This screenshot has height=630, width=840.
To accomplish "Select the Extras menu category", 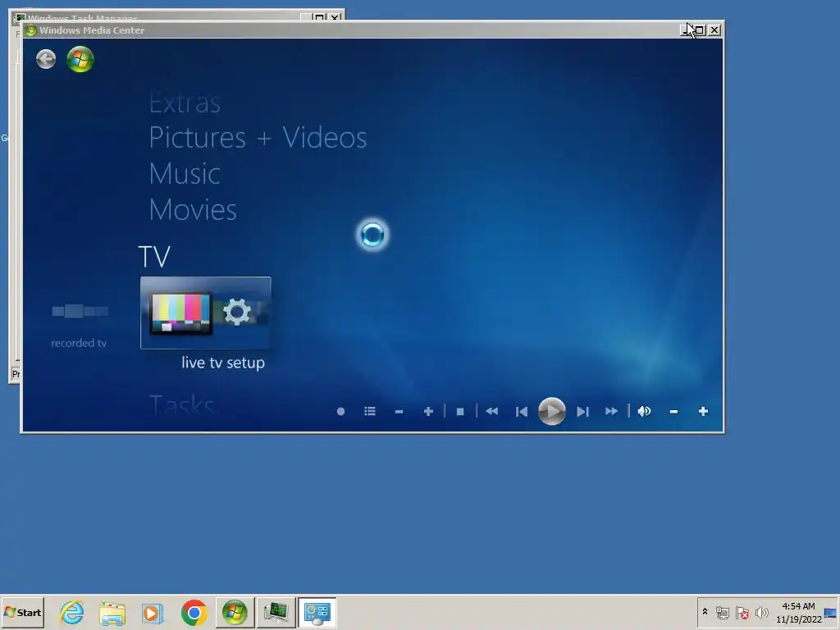I will [x=185, y=103].
